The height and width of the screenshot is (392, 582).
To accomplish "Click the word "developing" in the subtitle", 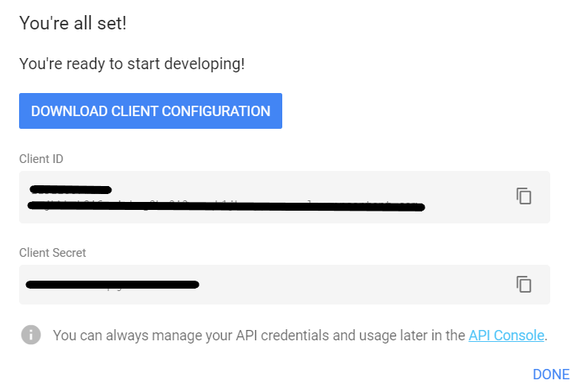I will point(205,64).
